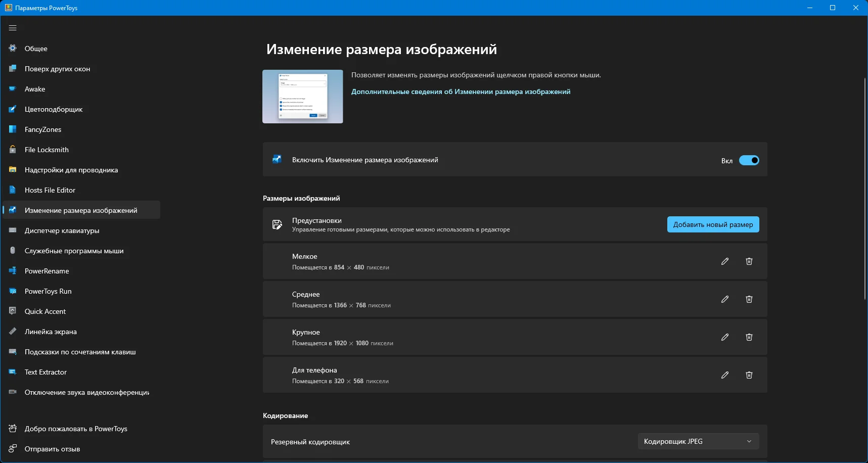Switch to the PowerToys Run page
This screenshot has height=463, width=868.
(x=48, y=291)
